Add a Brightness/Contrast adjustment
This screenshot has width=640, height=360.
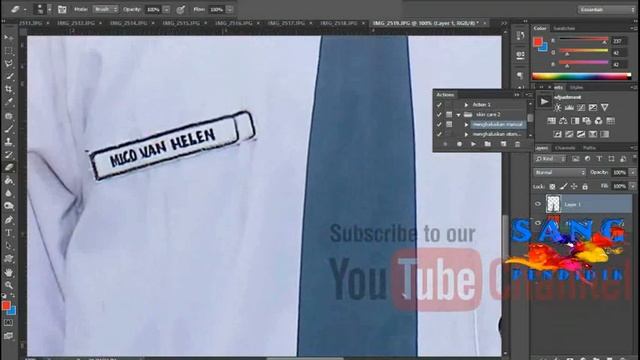tap(557, 108)
